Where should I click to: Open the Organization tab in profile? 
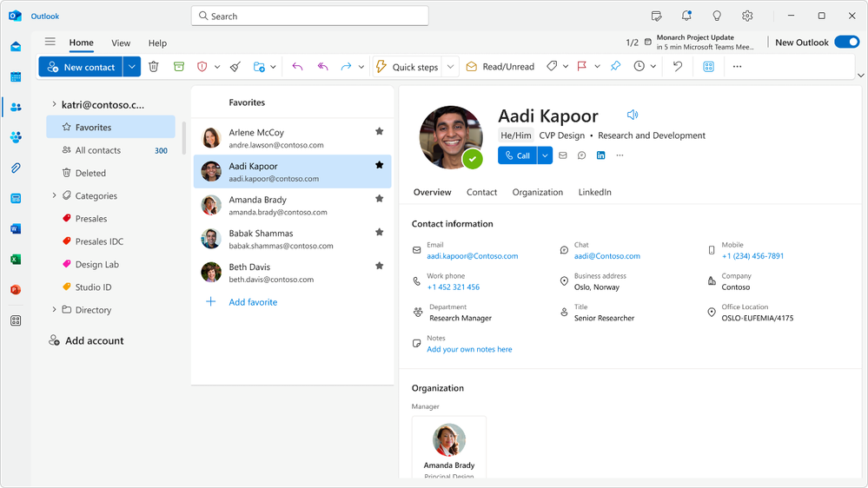pyautogui.click(x=538, y=192)
